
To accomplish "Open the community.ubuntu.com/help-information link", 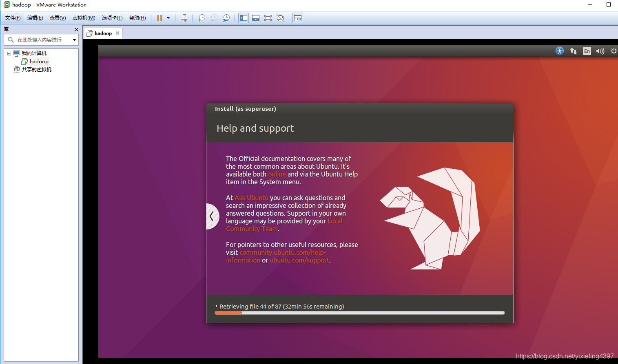I will pos(276,256).
